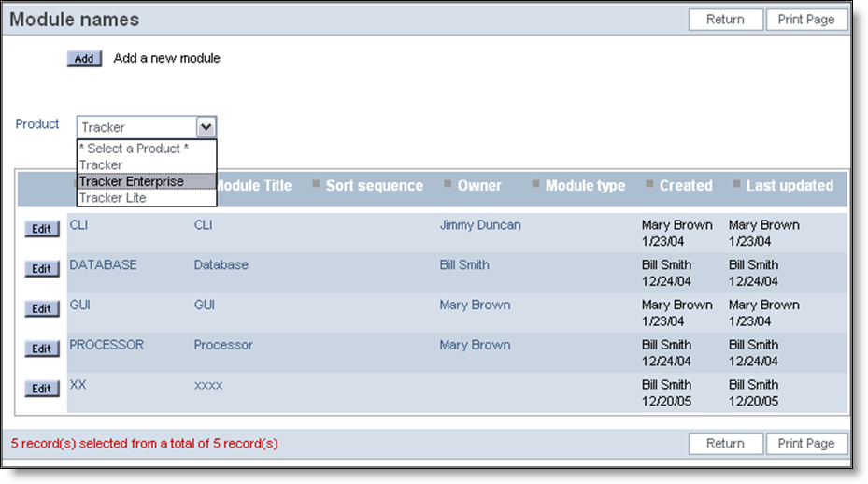Click the Database module title
This screenshot has height=484, width=868.
tap(221, 264)
